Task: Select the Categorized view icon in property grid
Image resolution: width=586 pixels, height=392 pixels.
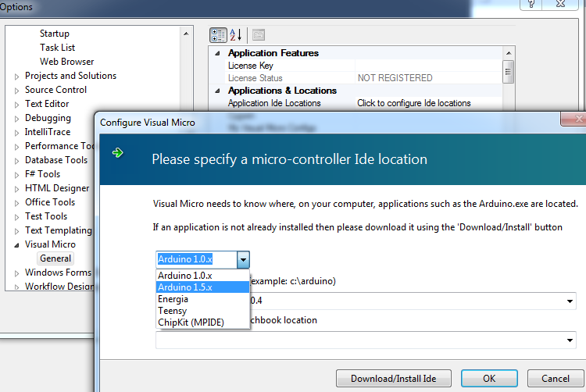Action: (218, 35)
